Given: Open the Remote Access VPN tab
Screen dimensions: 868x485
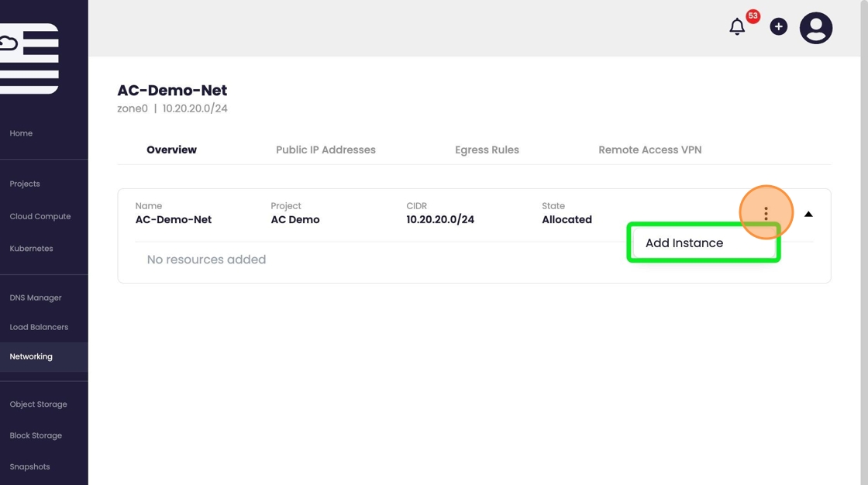Looking at the screenshot, I should point(649,150).
